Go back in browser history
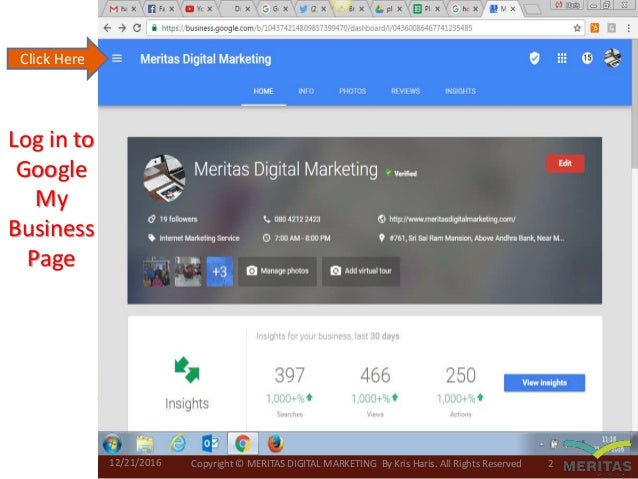This screenshot has width=638, height=479. click(x=107, y=28)
